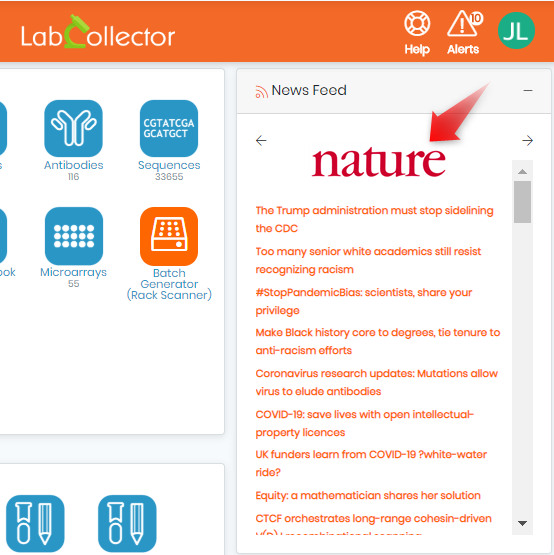Image resolution: width=554 pixels, height=555 pixels.
Task: Launch Batch Generator Rack Scanner
Action: (169, 236)
